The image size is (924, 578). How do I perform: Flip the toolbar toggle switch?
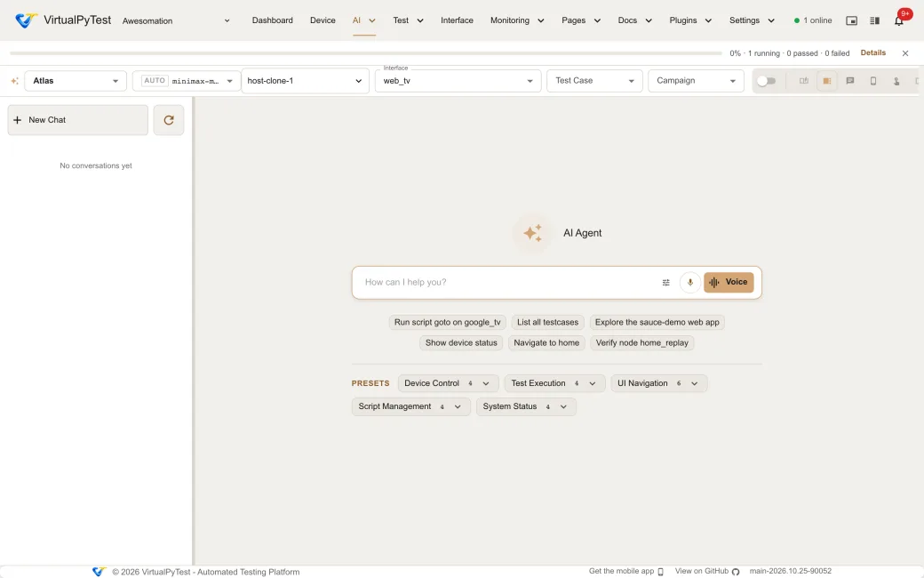(x=766, y=81)
